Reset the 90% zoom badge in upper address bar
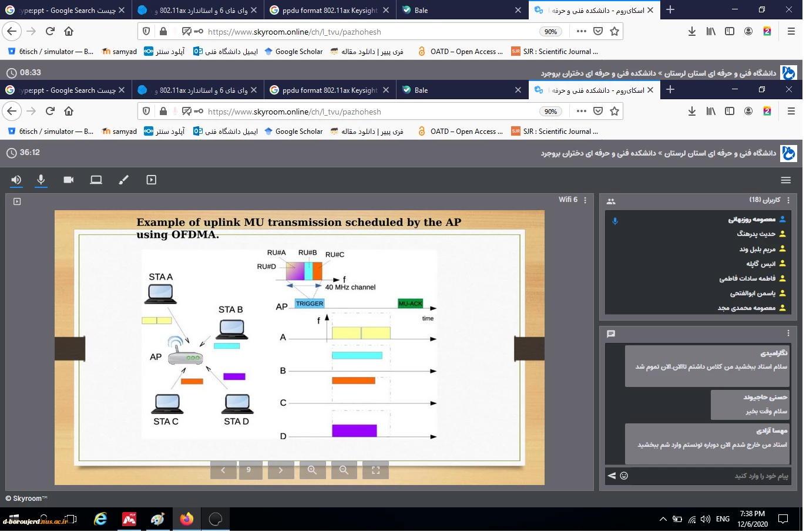 tap(550, 32)
